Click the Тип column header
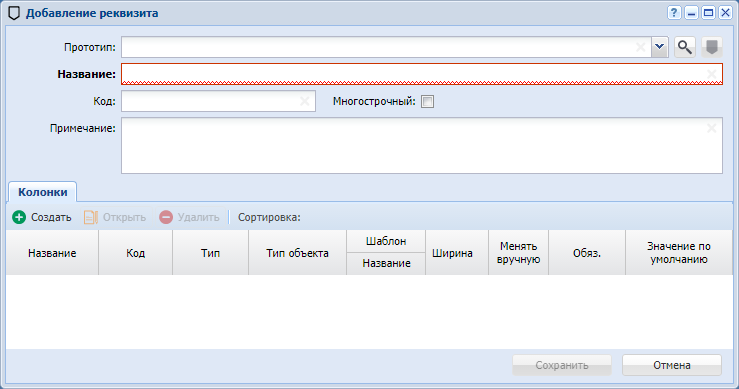This screenshot has height=389, width=739. coord(211,253)
